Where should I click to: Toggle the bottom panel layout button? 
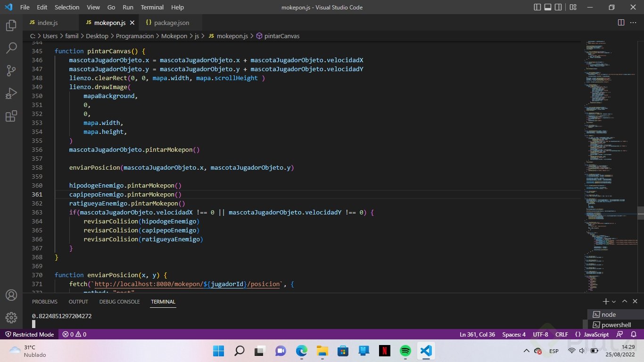[x=548, y=8]
